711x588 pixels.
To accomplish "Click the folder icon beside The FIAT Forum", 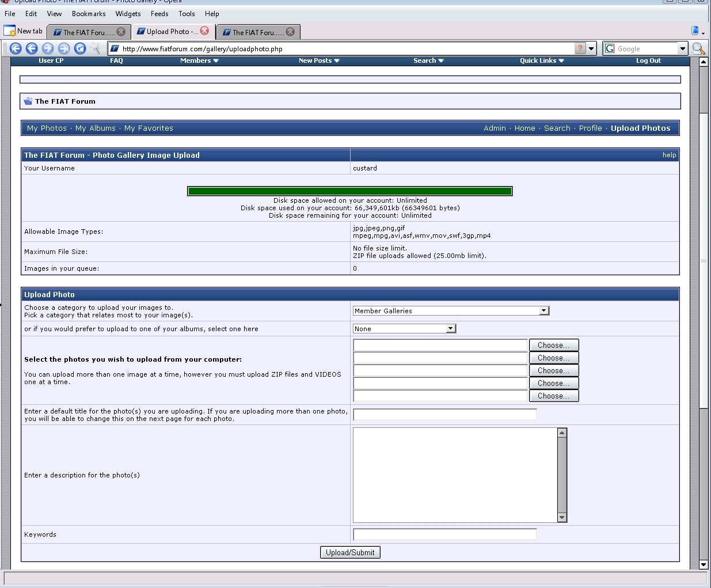I will click(x=28, y=101).
